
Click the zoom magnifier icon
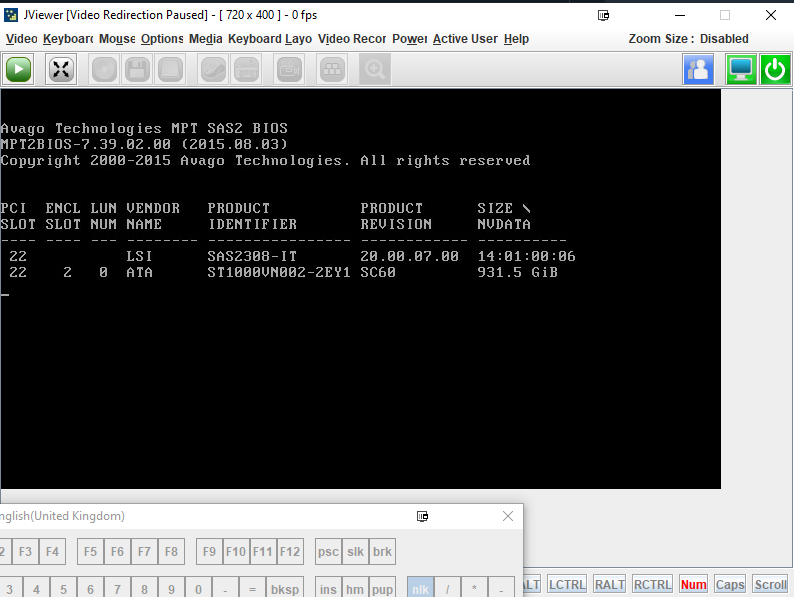click(x=375, y=69)
